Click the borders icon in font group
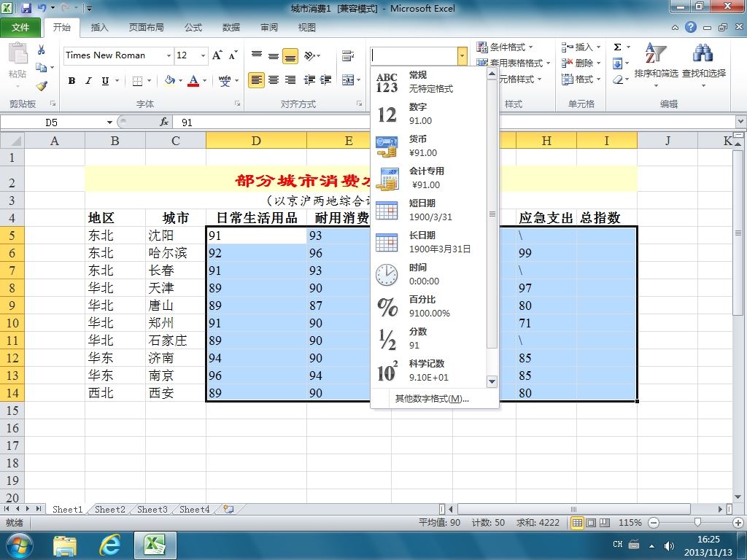 tap(137, 81)
